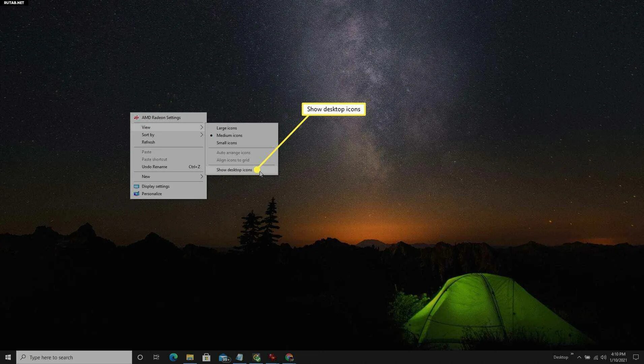
Task: Open File Explorer from the taskbar
Action: pos(190,357)
